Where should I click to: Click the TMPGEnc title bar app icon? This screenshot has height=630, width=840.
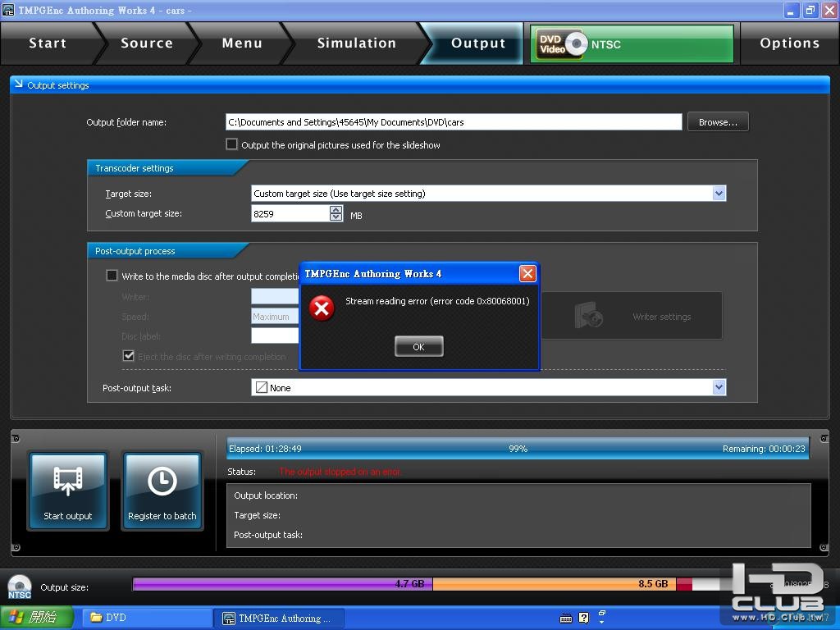8,10
